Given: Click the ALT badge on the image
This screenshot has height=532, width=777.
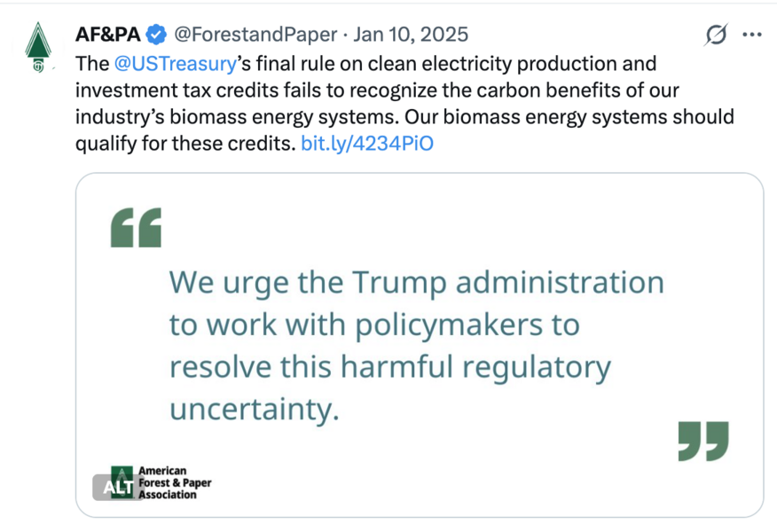Looking at the screenshot, I should pos(115,486).
